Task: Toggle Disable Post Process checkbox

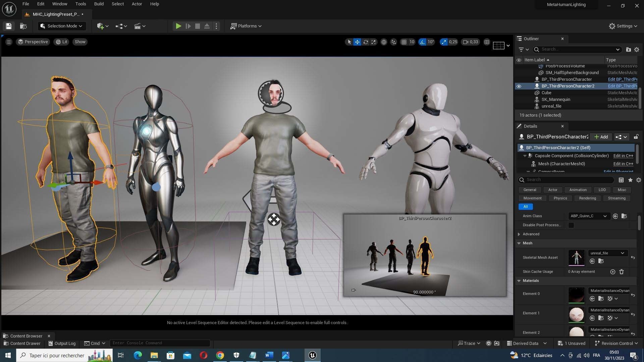Action: [571, 225]
